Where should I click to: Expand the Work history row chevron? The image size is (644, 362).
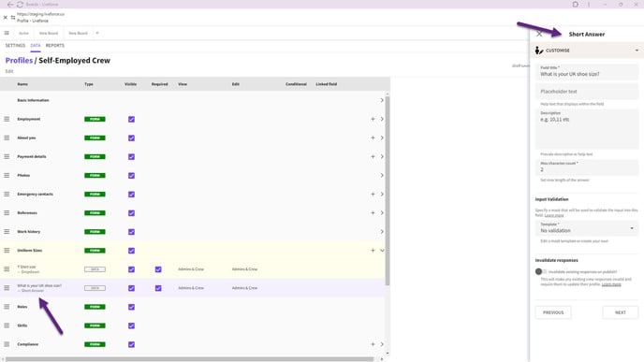click(x=382, y=231)
